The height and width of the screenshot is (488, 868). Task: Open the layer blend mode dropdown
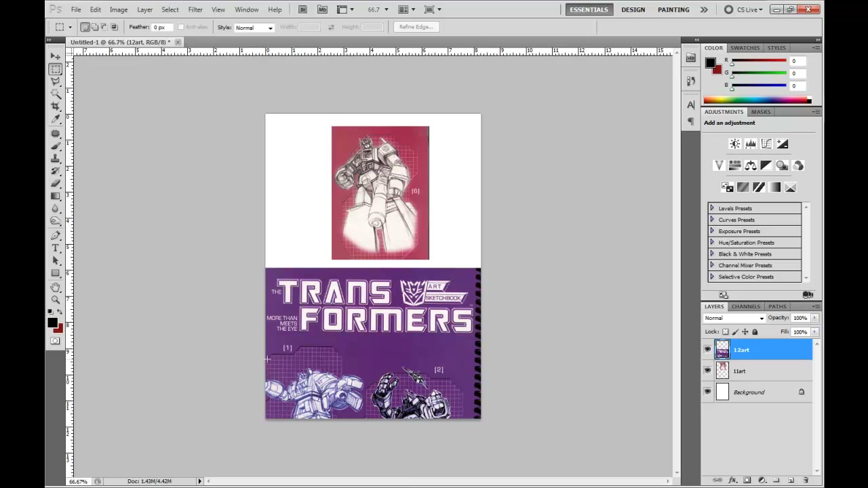pyautogui.click(x=734, y=318)
